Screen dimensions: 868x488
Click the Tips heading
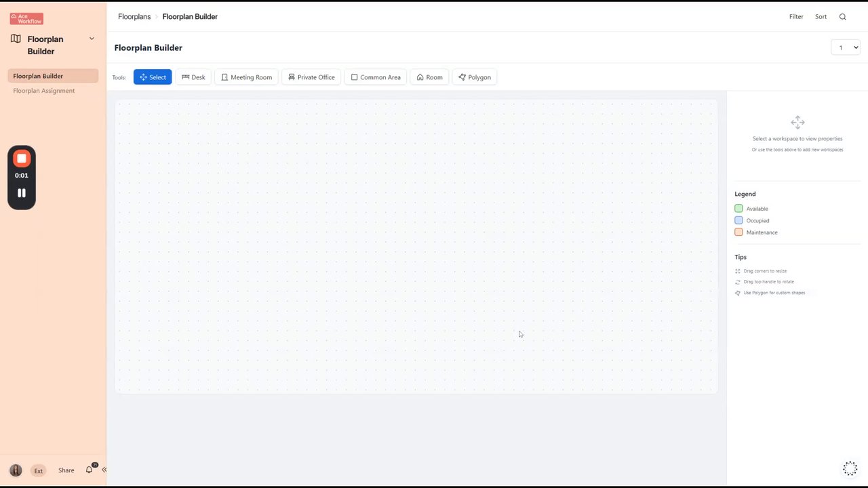click(x=741, y=257)
